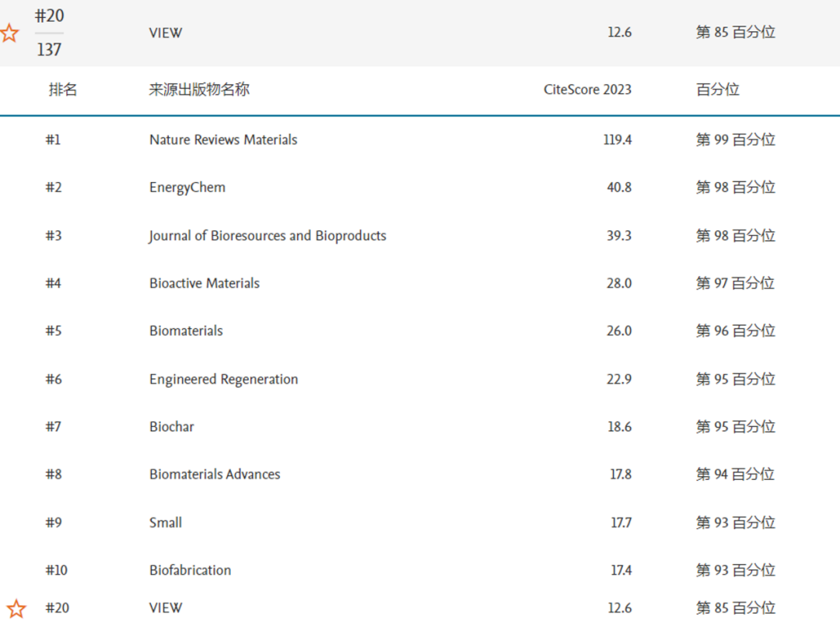Open the Nature Reviews Materials source link
The width and height of the screenshot is (840, 627).
(x=223, y=140)
